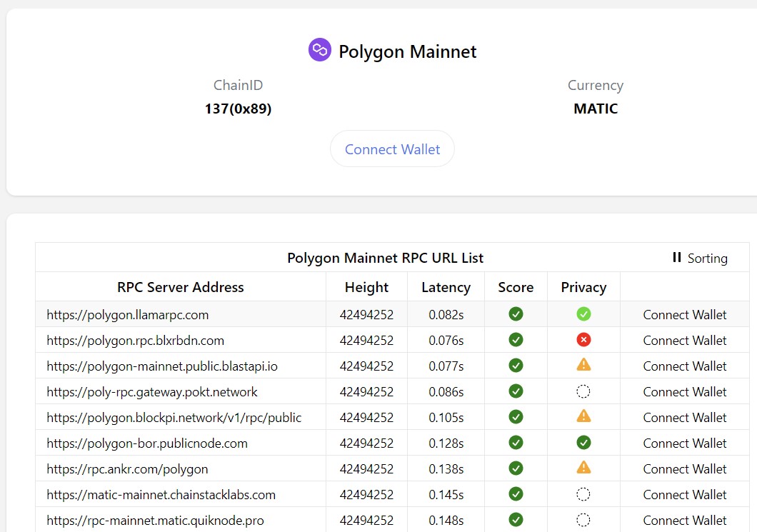Click the RPC Server Address column header
The image size is (757, 532).
[181, 287]
